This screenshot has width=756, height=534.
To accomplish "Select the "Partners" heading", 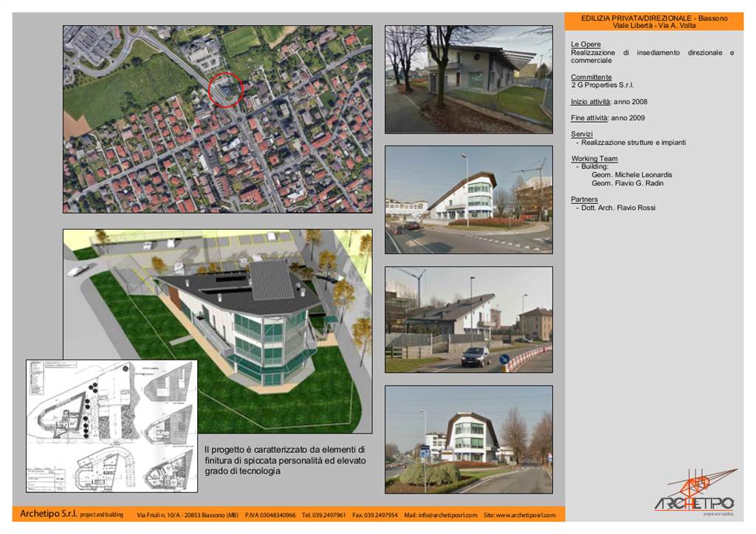I will [x=585, y=199].
